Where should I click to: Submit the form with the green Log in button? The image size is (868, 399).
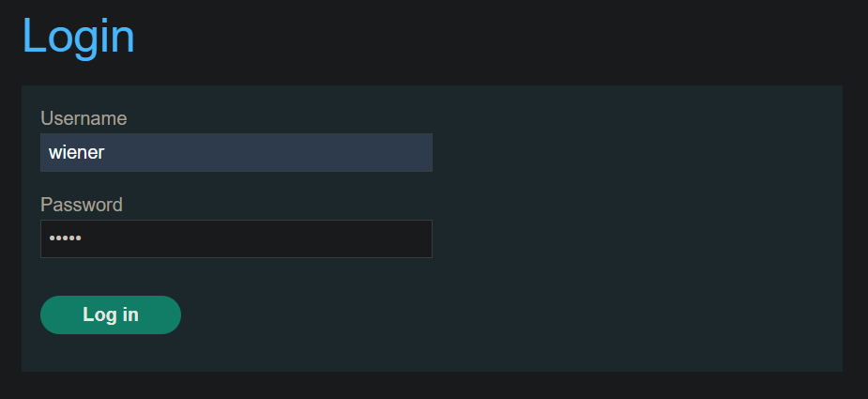(111, 315)
